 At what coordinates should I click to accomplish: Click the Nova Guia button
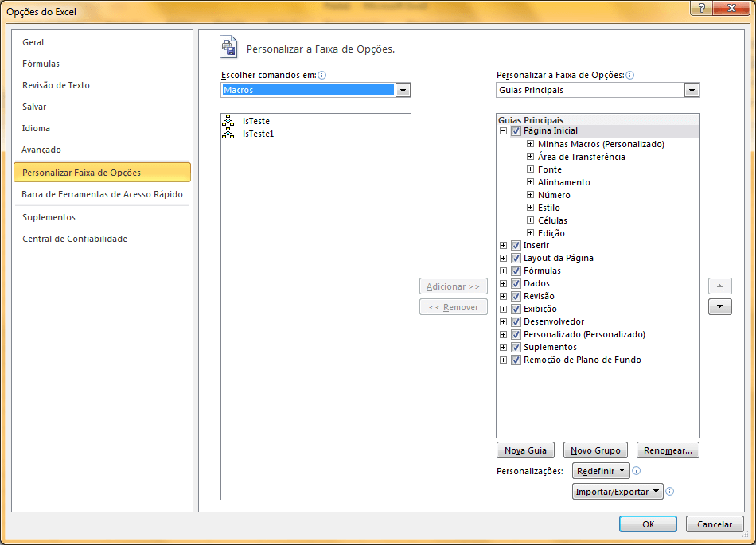(525, 450)
